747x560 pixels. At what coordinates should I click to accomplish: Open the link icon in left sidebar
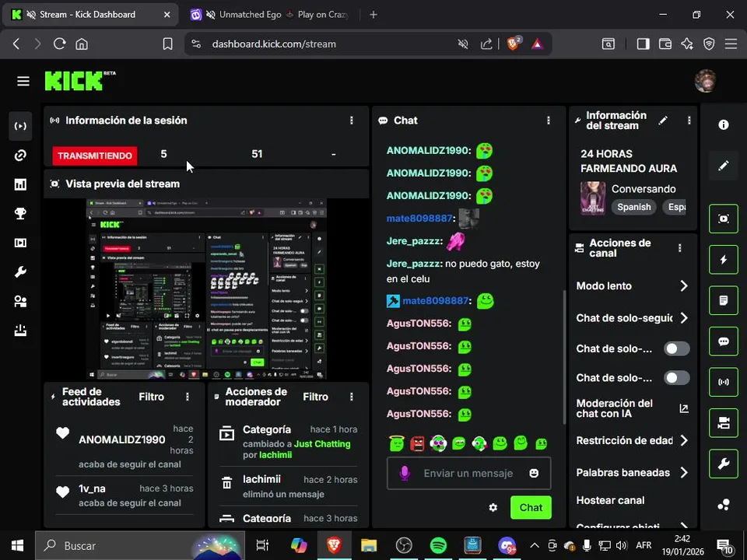[x=20, y=156]
